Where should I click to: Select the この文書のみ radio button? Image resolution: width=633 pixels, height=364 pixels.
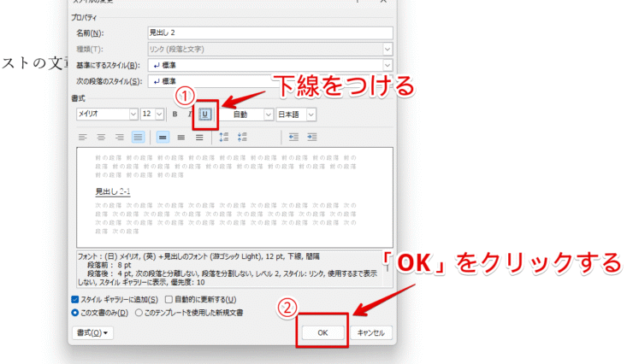pyautogui.click(x=74, y=313)
